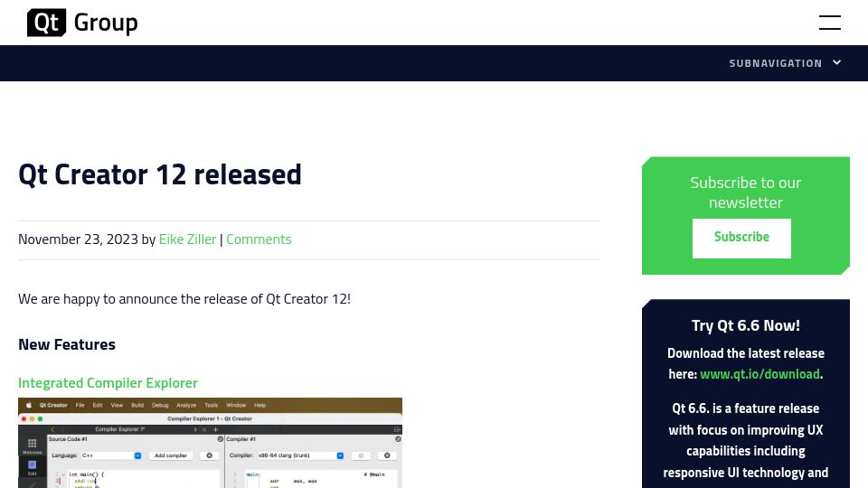Click the 'New Features' heading

tap(67, 344)
